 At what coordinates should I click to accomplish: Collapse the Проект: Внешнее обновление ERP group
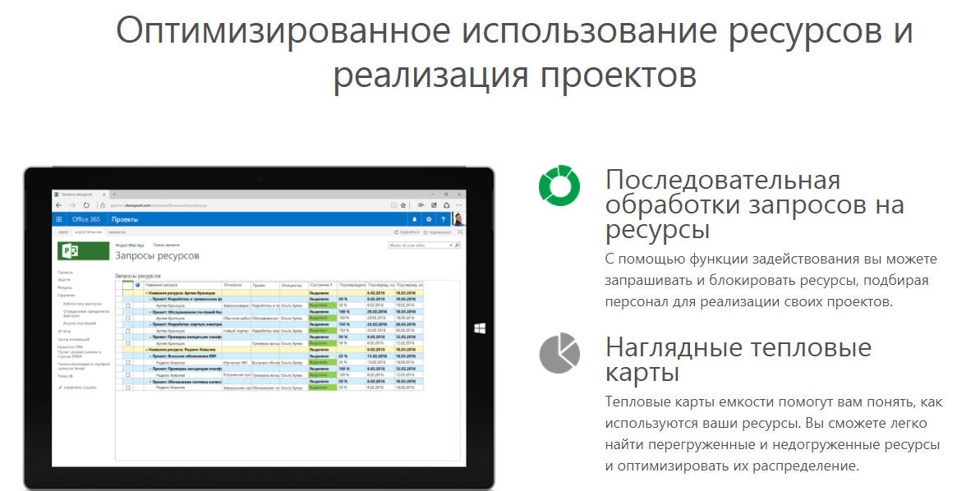150,355
